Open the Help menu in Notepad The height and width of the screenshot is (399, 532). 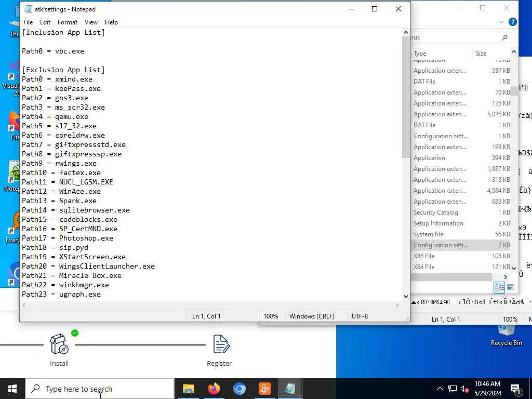111,22
